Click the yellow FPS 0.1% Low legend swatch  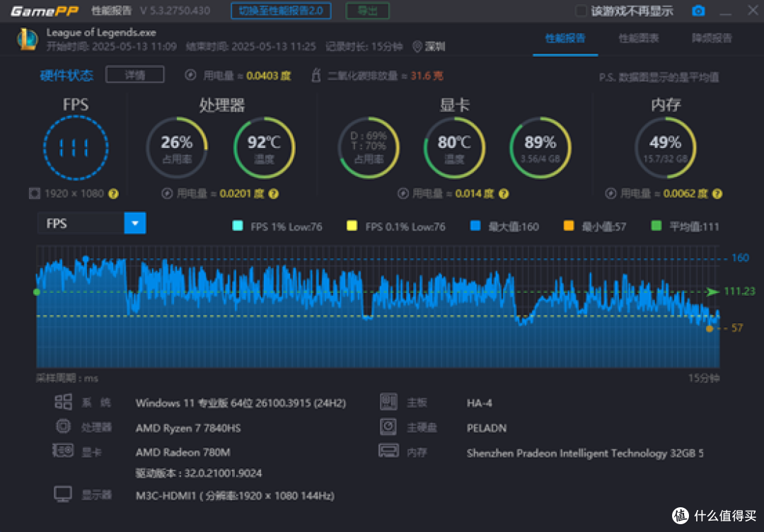pyautogui.click(x=352, y=226)
